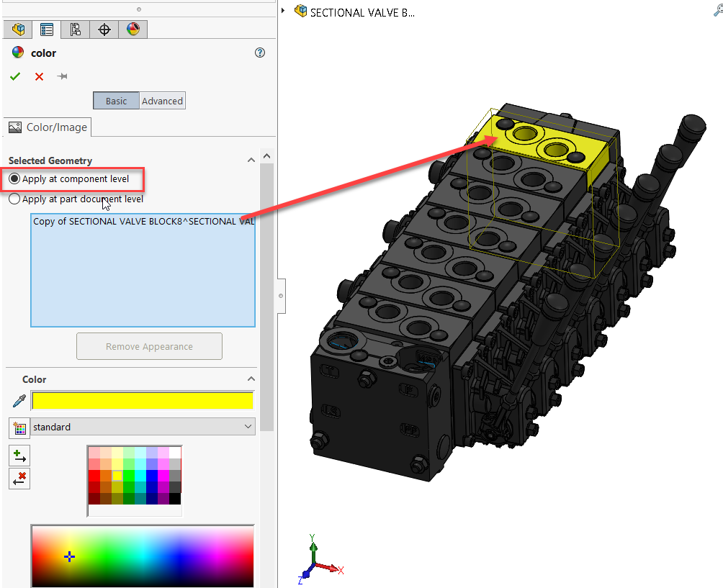Pick the black swatch in the palette
Viewport: 723px width, 588px height.
(x=175, y=499)
